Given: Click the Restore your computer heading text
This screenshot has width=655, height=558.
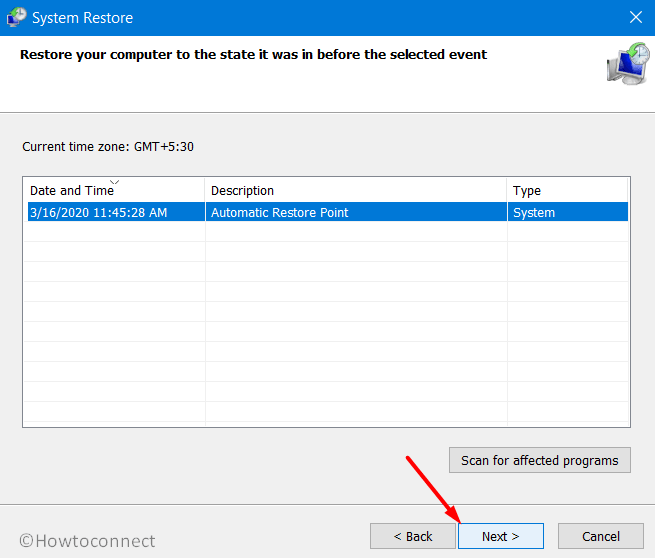Looking at the screenshot, I should (x=254, y=55).
